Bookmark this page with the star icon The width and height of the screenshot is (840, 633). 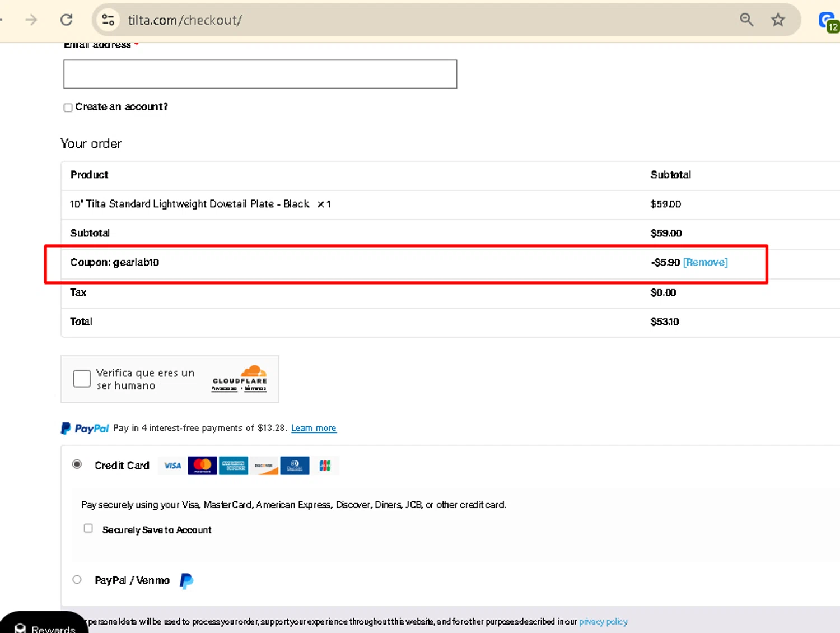coord(778,20)
